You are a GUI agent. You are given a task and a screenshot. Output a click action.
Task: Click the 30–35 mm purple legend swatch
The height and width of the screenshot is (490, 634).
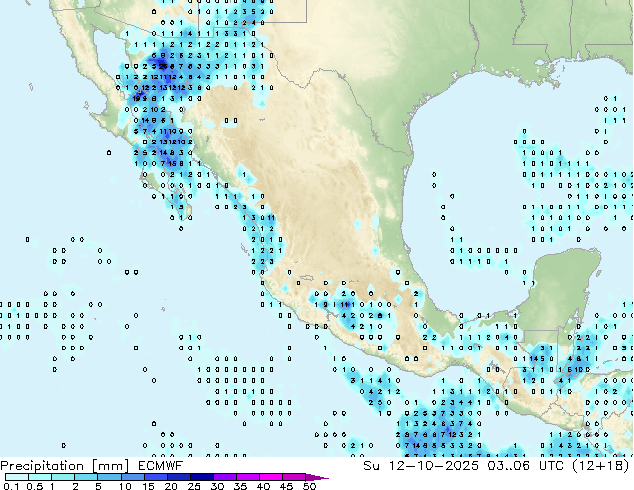pos(225,477)
